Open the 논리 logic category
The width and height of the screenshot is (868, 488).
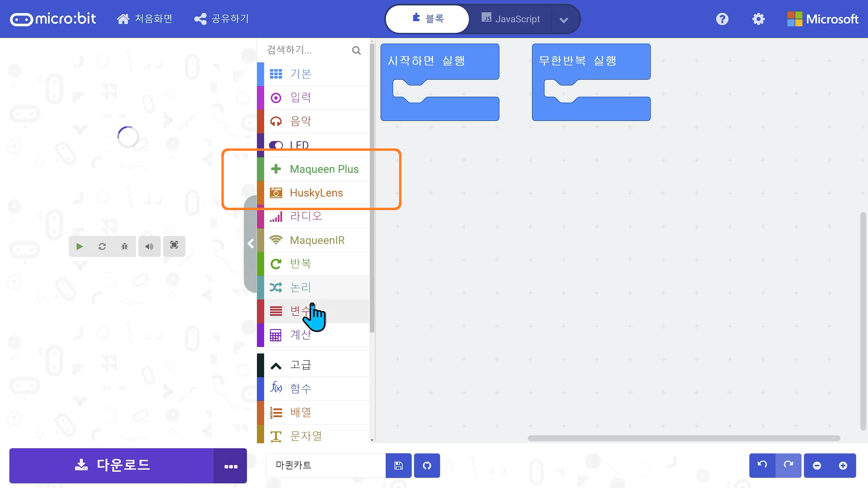pos(313,287)
